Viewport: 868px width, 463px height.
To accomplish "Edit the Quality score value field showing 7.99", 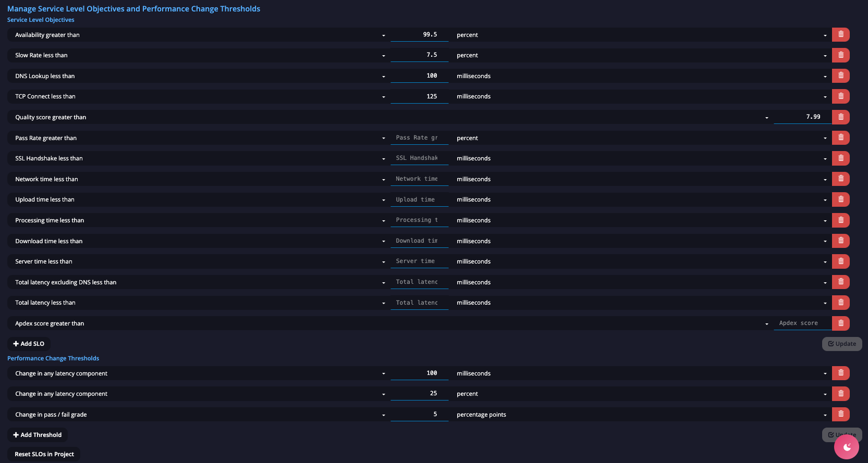I will [x=803, y=117].
